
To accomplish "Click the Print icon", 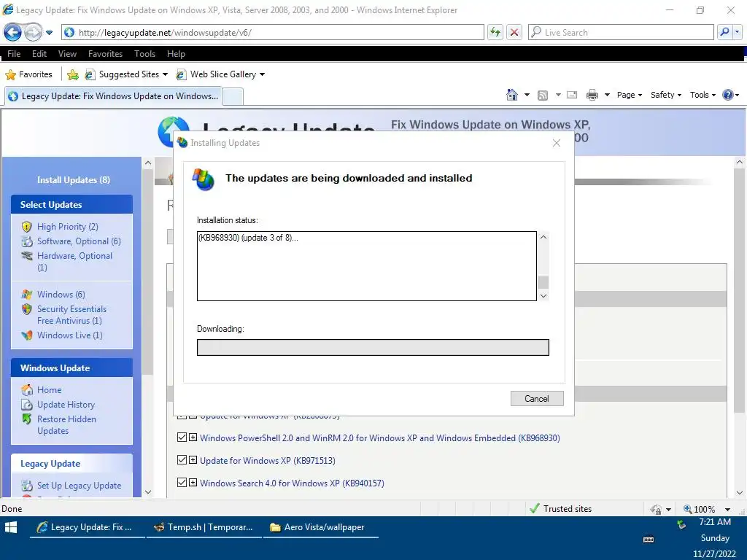I will click(x=592, y=96).
